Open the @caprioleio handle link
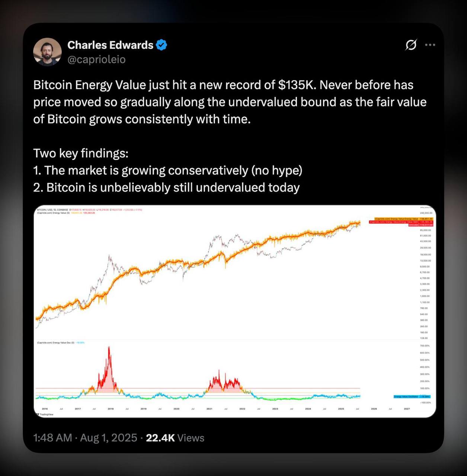 [x=96, y=59]
